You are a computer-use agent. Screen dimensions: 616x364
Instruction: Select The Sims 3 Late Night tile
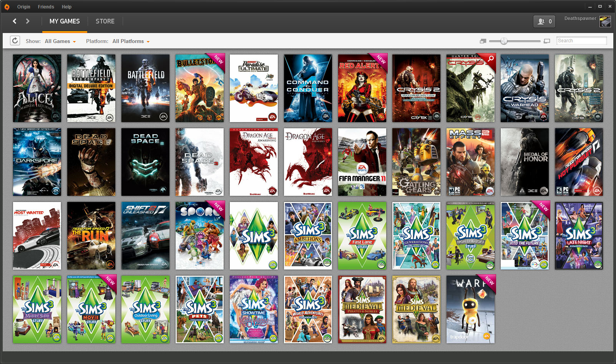579,236
